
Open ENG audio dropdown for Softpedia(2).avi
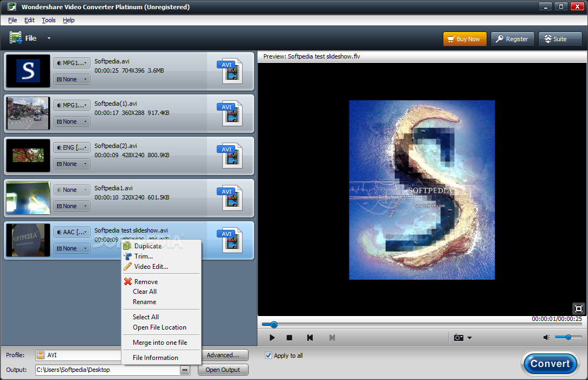click(x=72, y=148)
